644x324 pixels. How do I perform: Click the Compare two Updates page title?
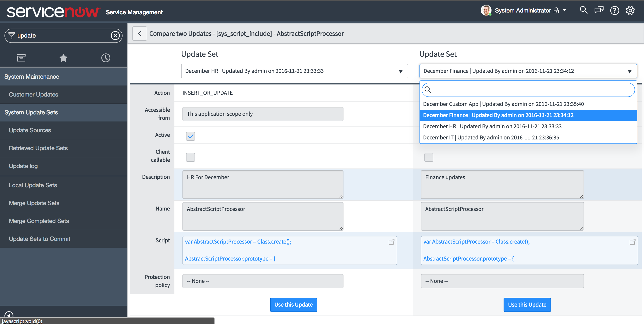tap(246, 34)
